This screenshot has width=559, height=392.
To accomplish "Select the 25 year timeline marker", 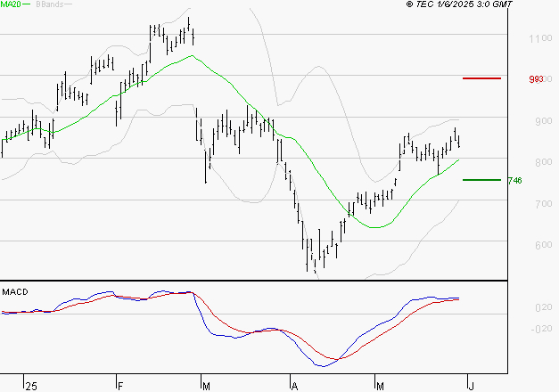I will coord(31,387).
